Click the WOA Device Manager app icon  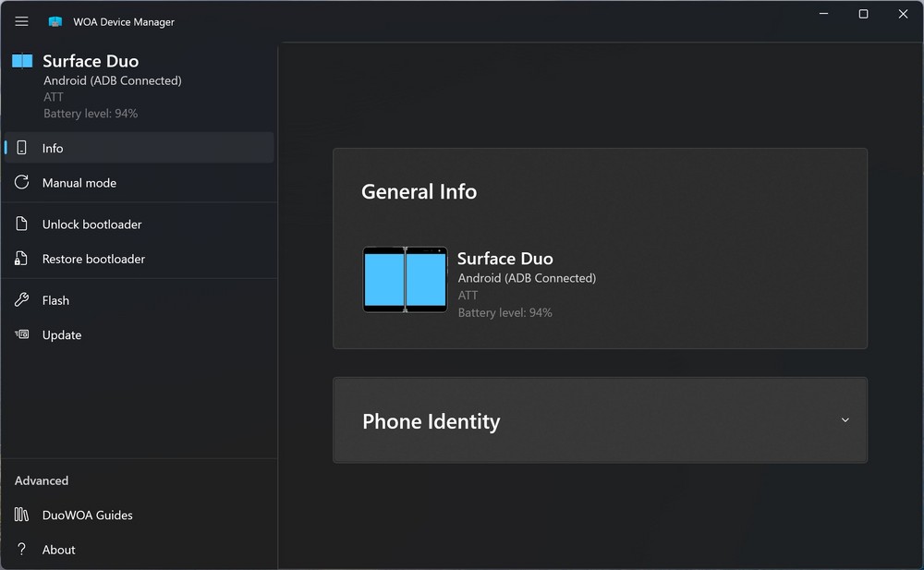click(55, 21)
